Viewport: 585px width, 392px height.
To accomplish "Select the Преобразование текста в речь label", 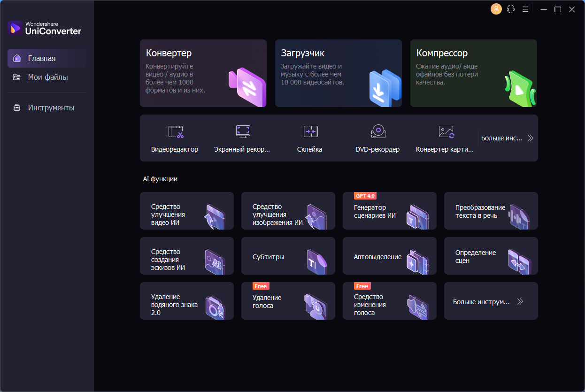I will (x=480, y=211).
